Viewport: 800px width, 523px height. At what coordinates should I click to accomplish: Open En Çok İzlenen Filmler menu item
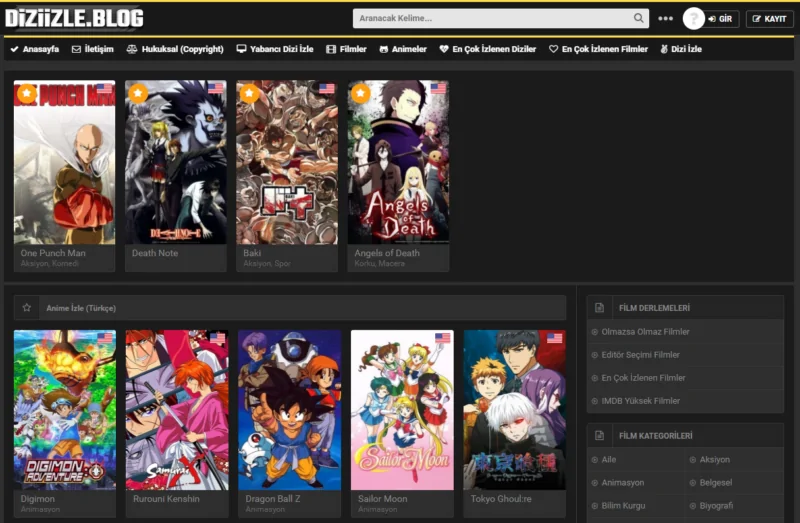[598, 49]
